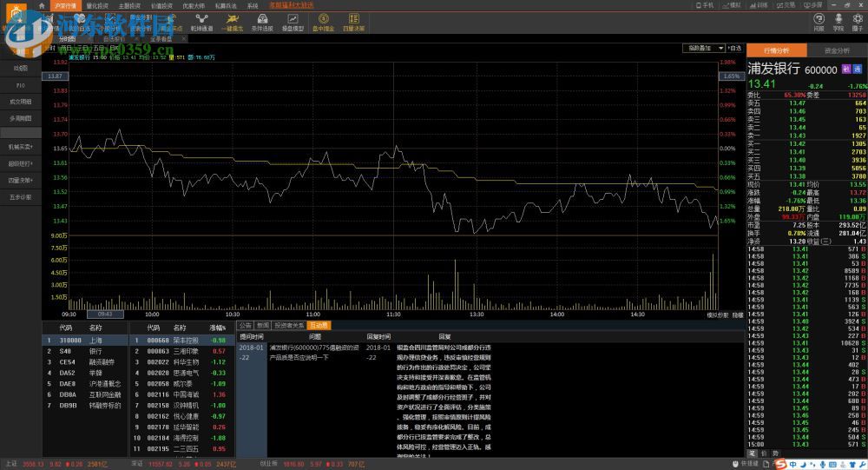
Task: Switch to the 公告 news tab
Action: (246, 325)
